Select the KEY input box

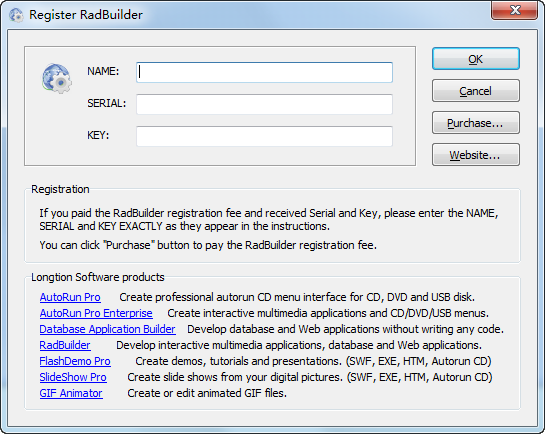[265, 136]
